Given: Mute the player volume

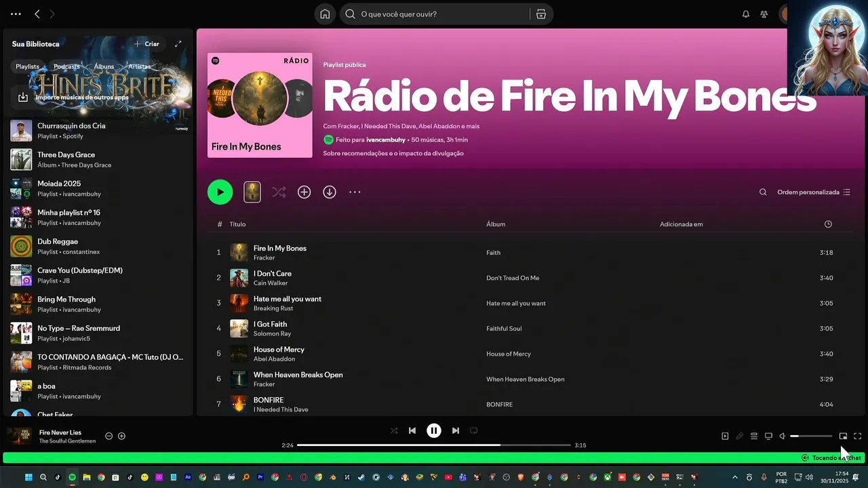Looking at the screenshot, I should tap(783, 436).
